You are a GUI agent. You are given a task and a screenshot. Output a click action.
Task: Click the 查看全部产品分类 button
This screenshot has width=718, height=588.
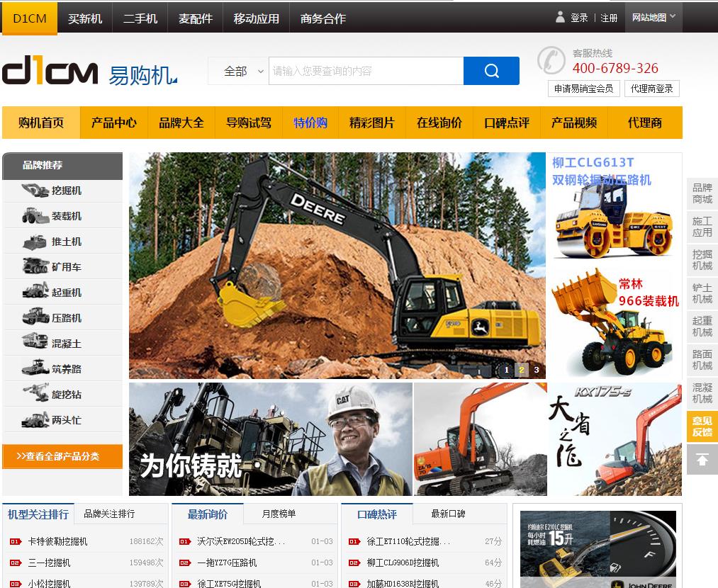pos(62,456)
